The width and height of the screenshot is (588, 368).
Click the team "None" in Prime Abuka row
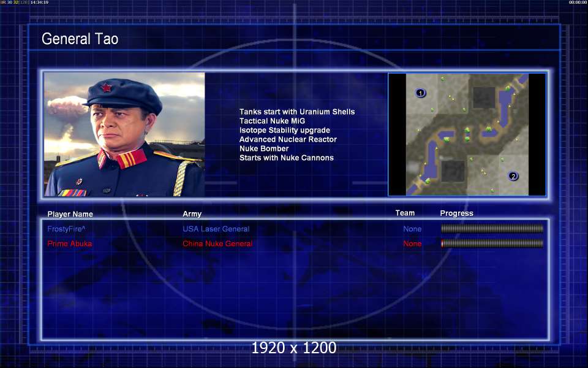pyautogui.click(x=412, y=243)
